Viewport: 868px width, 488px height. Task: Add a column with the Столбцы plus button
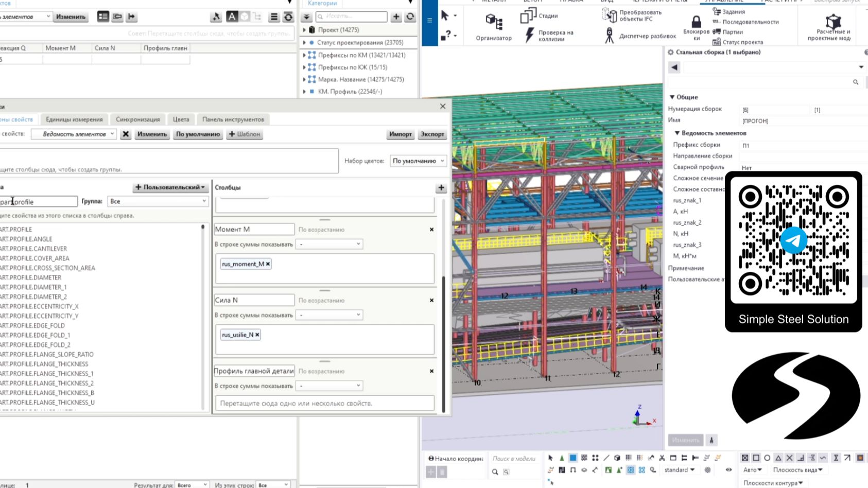tap(441, 188)
